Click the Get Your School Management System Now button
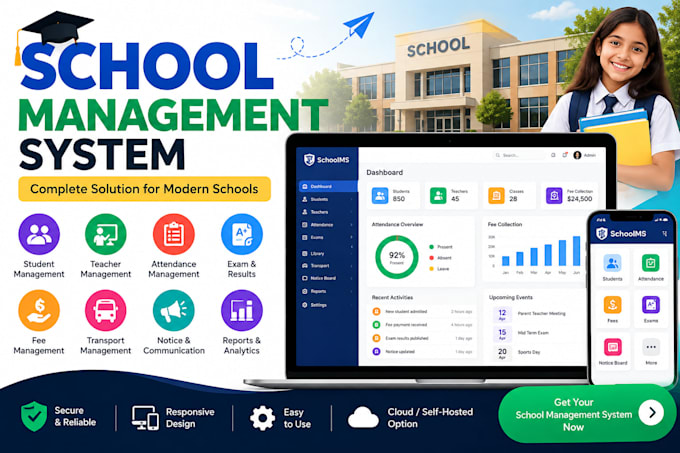 point(587,414)
